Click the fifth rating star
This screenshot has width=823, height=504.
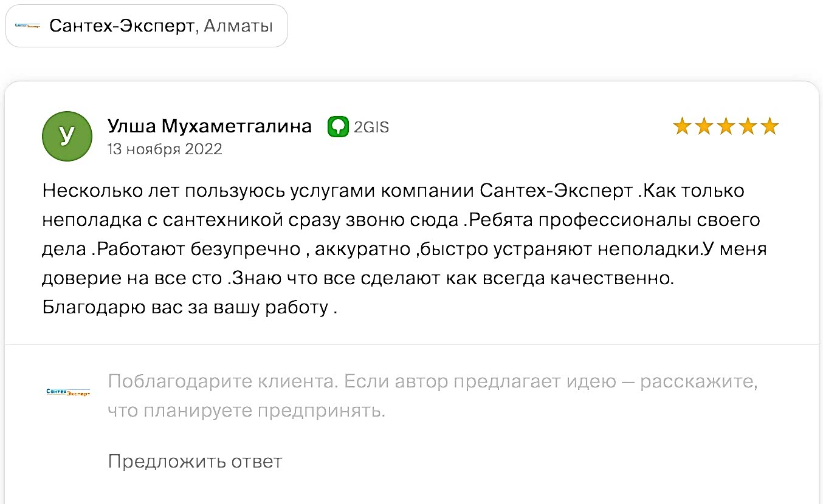coord(770,126)
